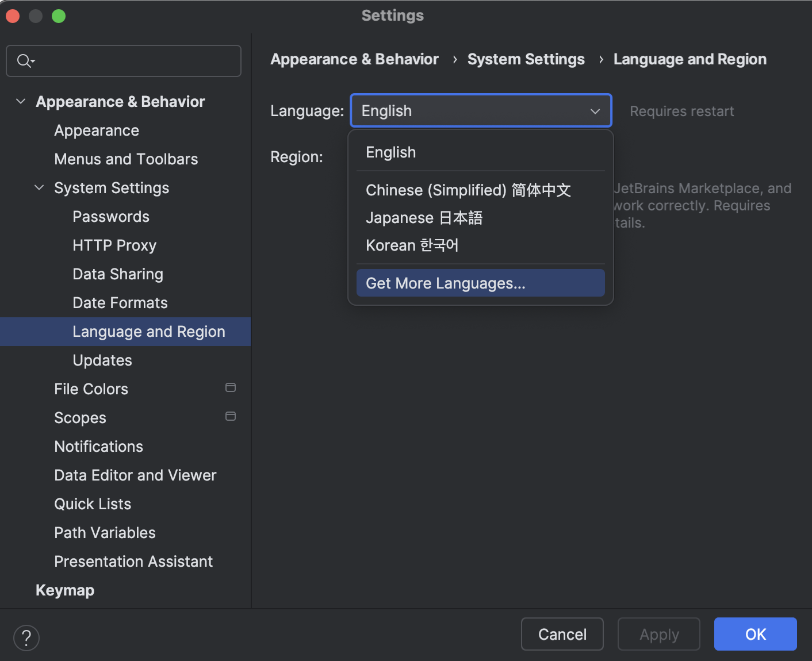Collapse the System Settings tree section
The width and height of the screenshot is (812, 661).
(x=39, y=187)
